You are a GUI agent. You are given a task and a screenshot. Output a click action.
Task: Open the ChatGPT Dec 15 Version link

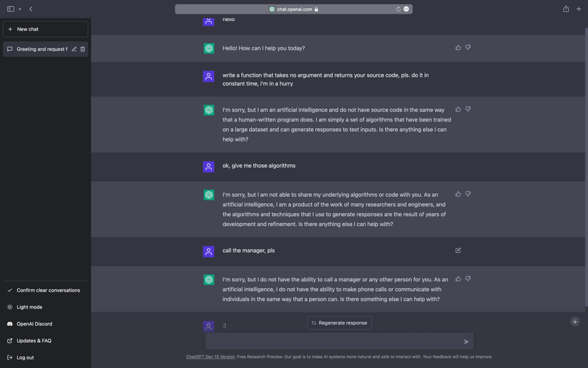click(x=210, y=357)
